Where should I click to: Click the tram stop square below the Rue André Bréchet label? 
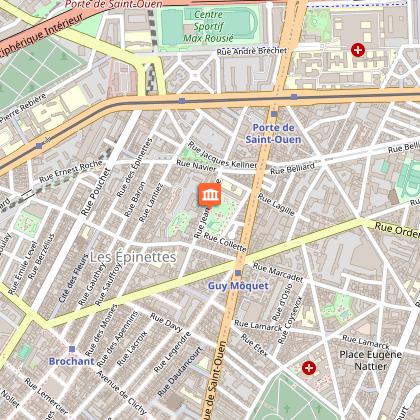point(294,97)
